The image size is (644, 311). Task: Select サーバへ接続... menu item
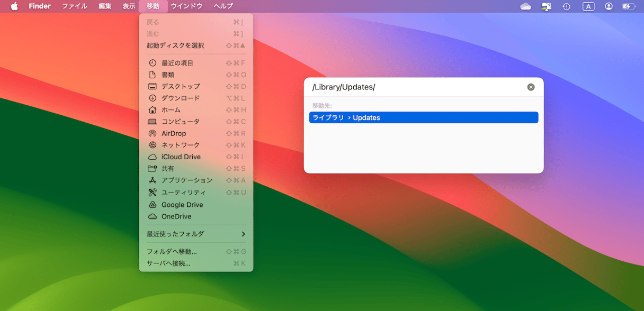tap(168, 263)
